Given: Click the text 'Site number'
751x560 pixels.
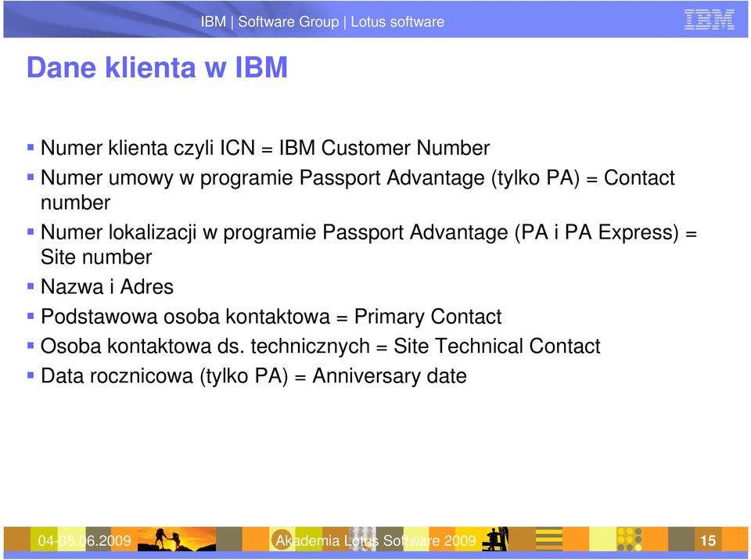Looking at the screenshot, I should tap(96, 257).
